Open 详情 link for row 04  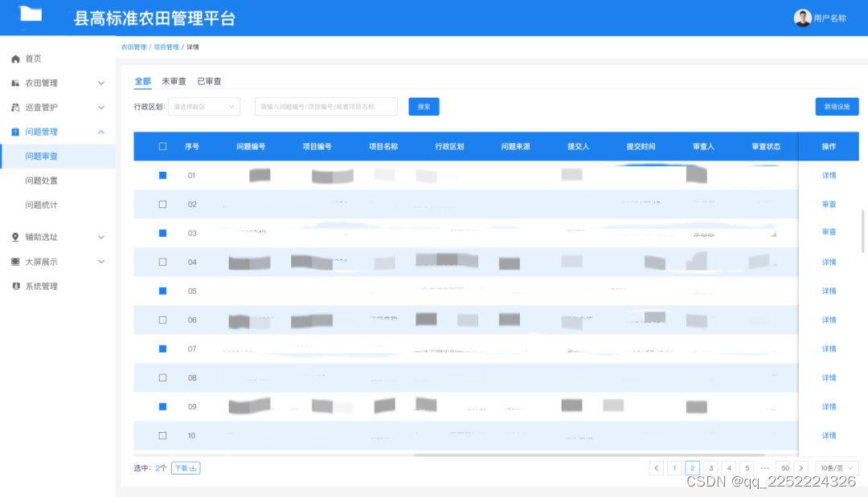click(x=829, y=262)
